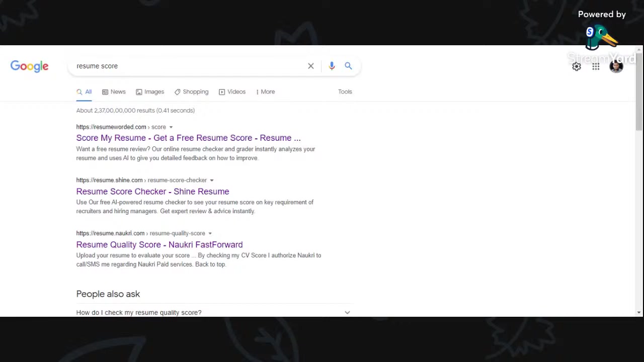Open the More search filters menu

point(265,92)
